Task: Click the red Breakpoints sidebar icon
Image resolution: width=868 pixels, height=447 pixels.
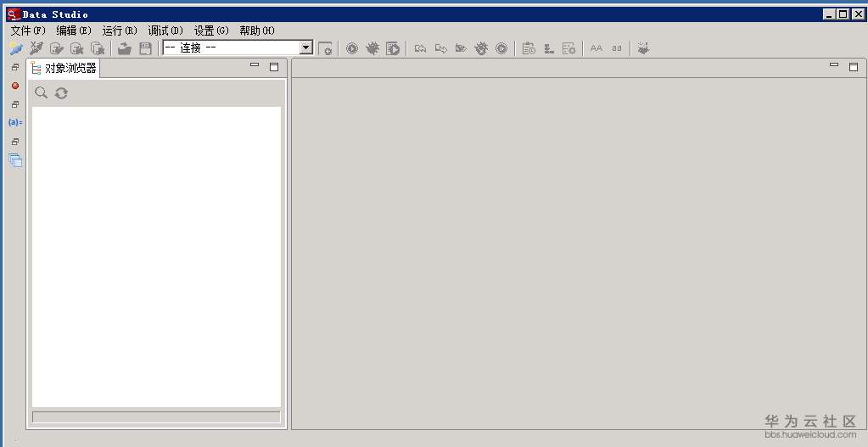Action: [15, 86]
